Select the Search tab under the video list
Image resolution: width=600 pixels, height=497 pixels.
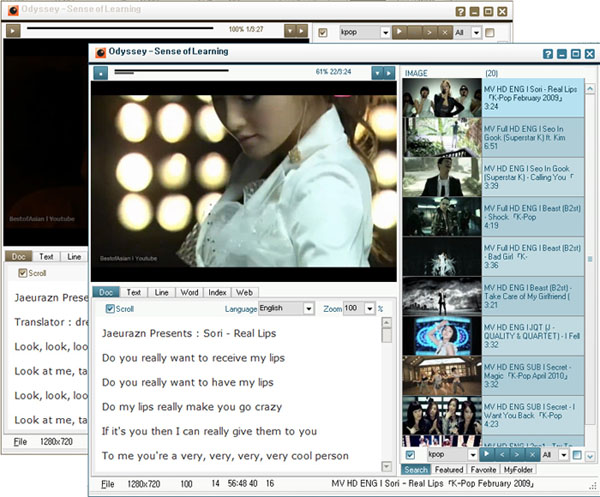click(x=416, y=469)
